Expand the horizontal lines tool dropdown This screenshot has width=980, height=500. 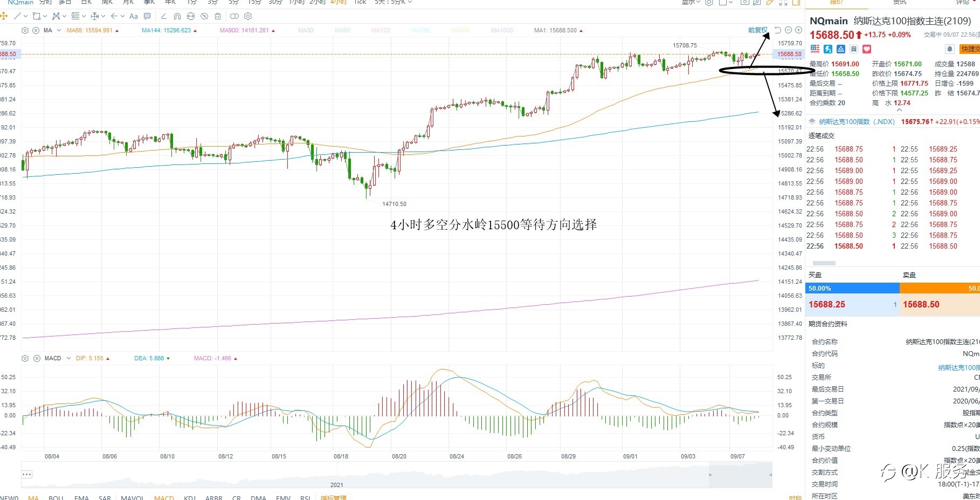pyautogui.click(x=84, y=16)
